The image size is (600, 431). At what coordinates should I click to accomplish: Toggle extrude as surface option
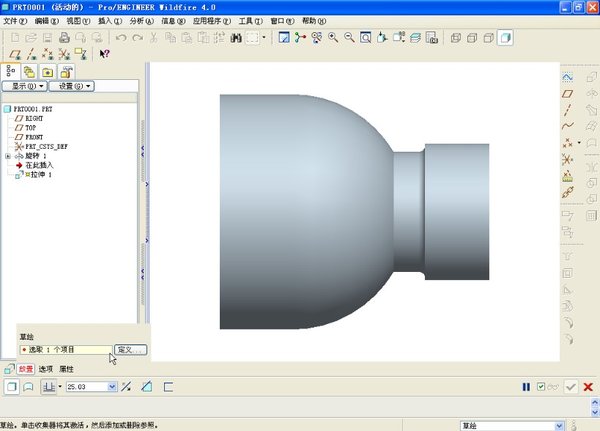(29, 386)
